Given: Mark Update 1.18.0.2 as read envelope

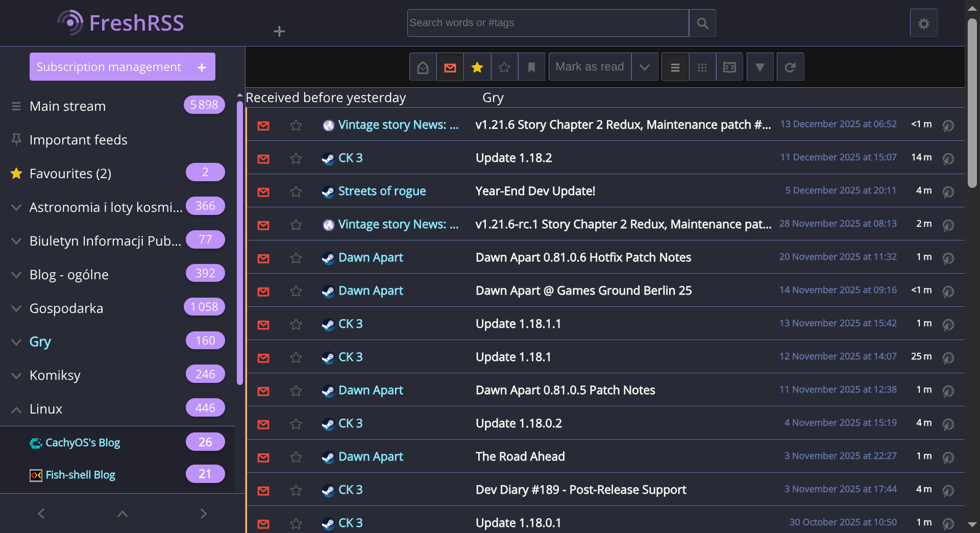Looking at the screenshot, I should click(x=263, y=424).
